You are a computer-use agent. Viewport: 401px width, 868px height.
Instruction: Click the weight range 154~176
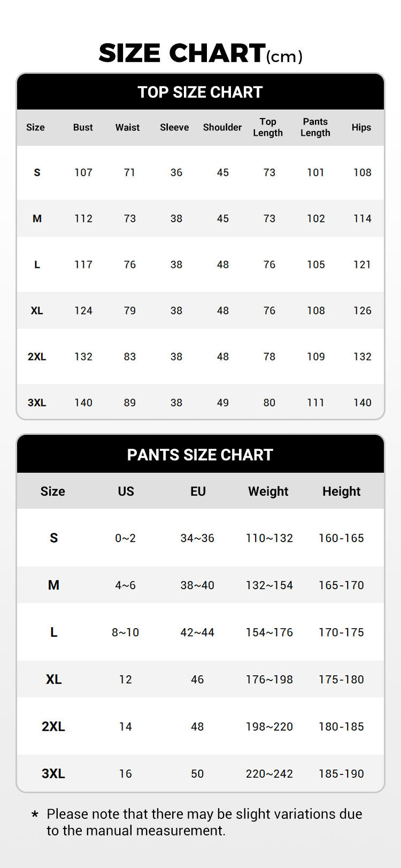[269, 632]
